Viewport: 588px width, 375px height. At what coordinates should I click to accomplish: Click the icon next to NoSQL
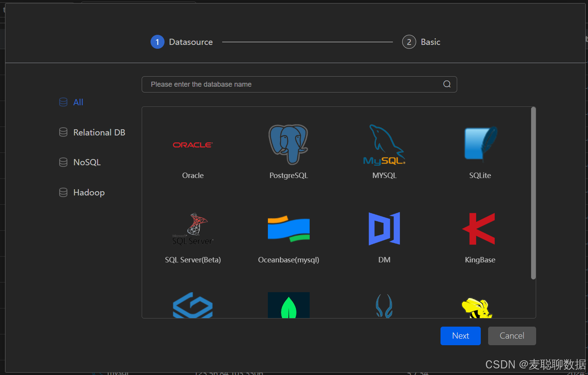tap(63, 162)
